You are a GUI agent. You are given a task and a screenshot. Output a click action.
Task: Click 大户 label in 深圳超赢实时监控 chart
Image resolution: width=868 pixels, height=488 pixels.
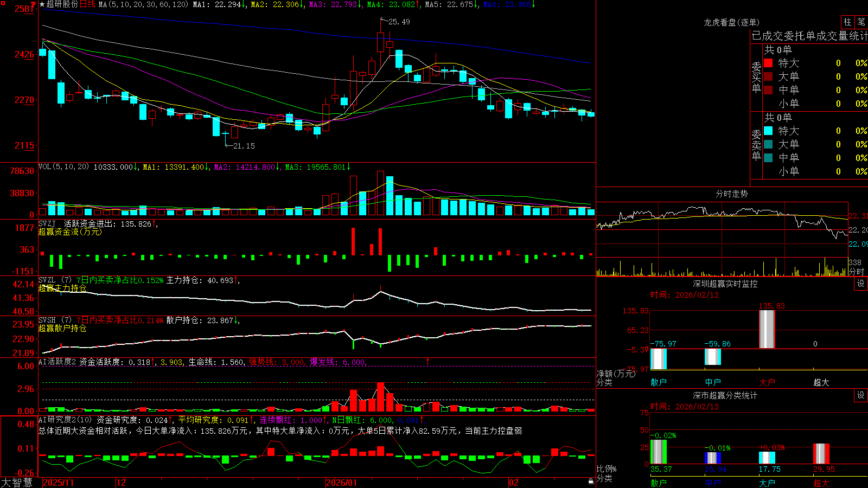pyautogui.click(x=767, y=382)
